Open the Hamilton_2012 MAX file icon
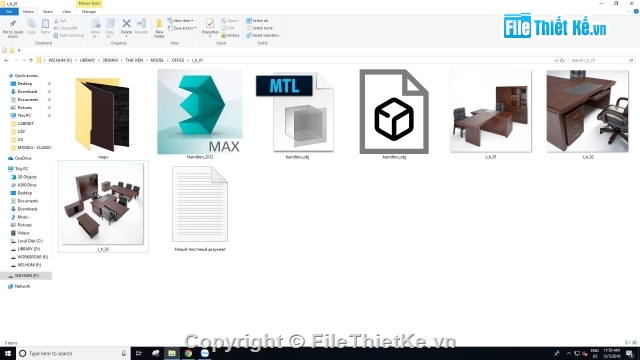Image resolution: width=640 pixels, height=360 pixels. coord(200,111)
